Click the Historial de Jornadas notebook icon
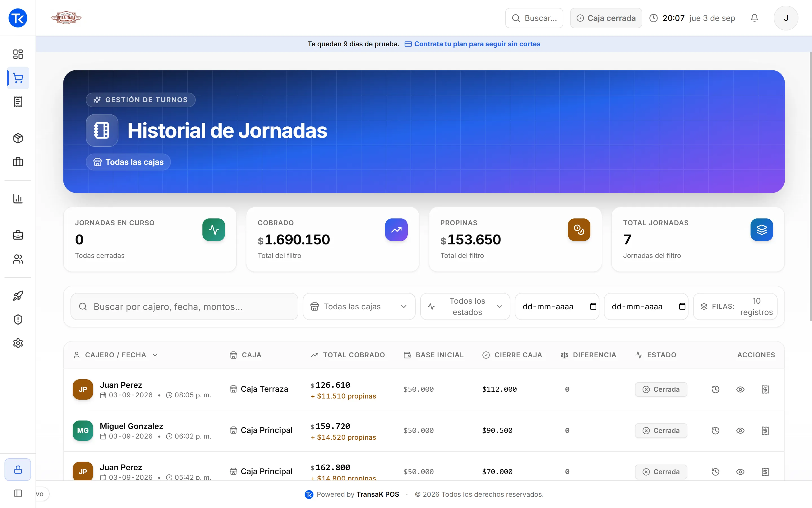812x508 pixels. (x=102, y=130)
